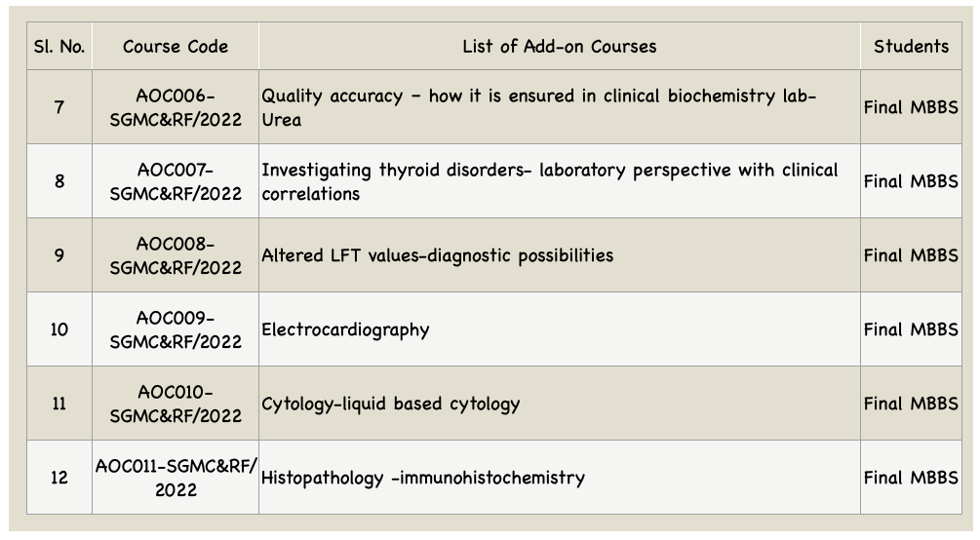
Task: Select Final MBBS in Electrocardiography row
Action: [x=911, y=329]
